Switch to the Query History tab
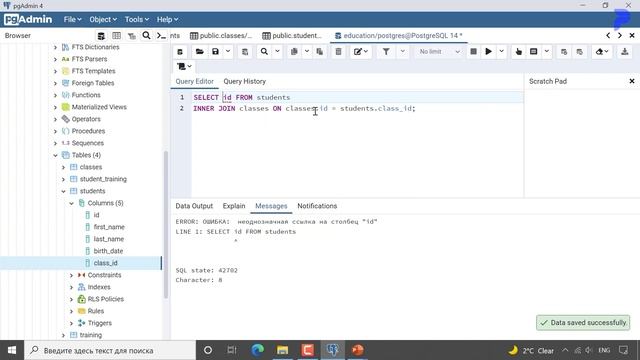The width and height of the screenshot is (640, 360). [x=244, y=82]
